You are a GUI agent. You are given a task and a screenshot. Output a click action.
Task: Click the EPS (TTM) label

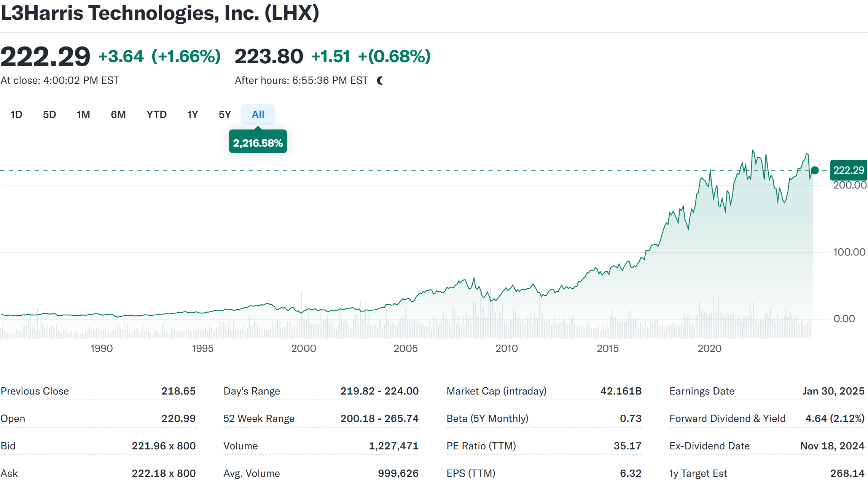(471, 473)
